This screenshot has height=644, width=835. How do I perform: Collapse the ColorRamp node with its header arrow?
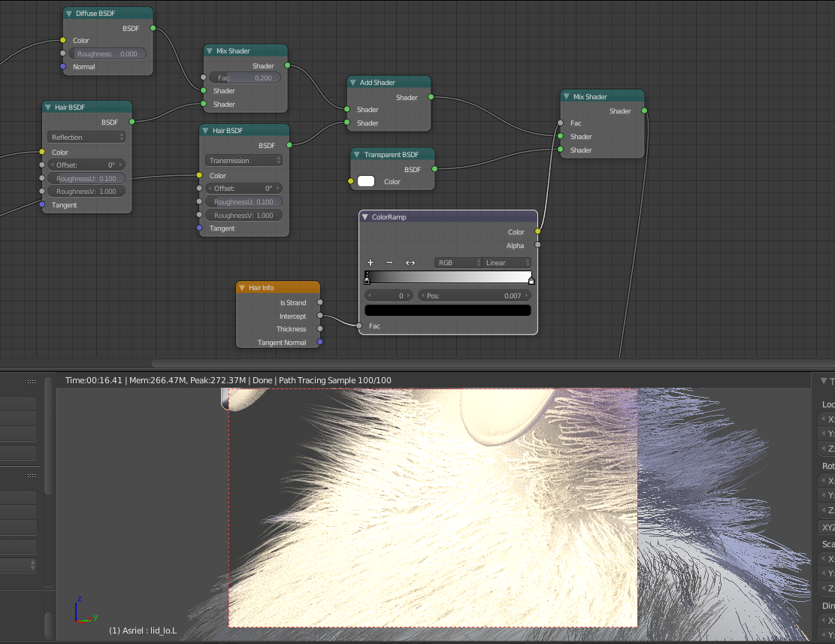point(366,216)
